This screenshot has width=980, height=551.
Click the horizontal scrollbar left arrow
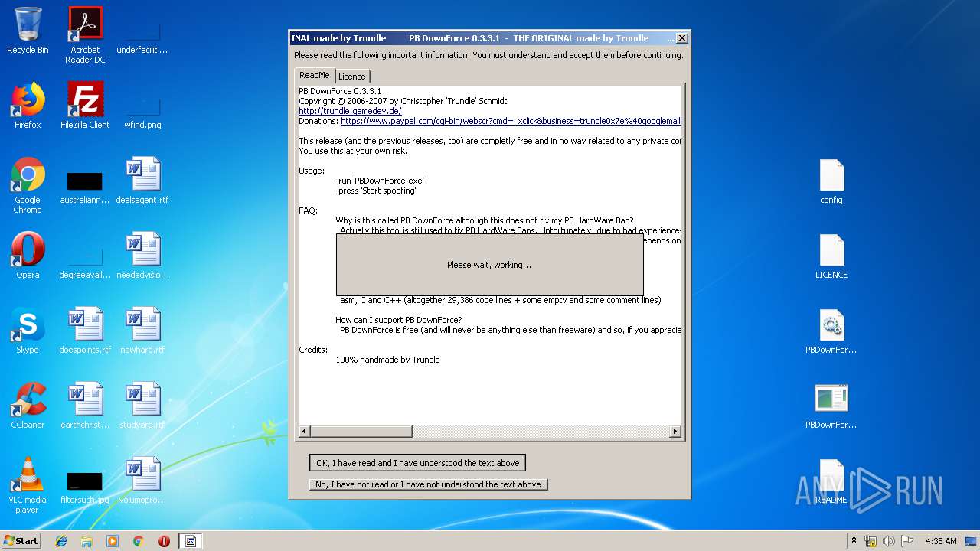click(304, 432)
